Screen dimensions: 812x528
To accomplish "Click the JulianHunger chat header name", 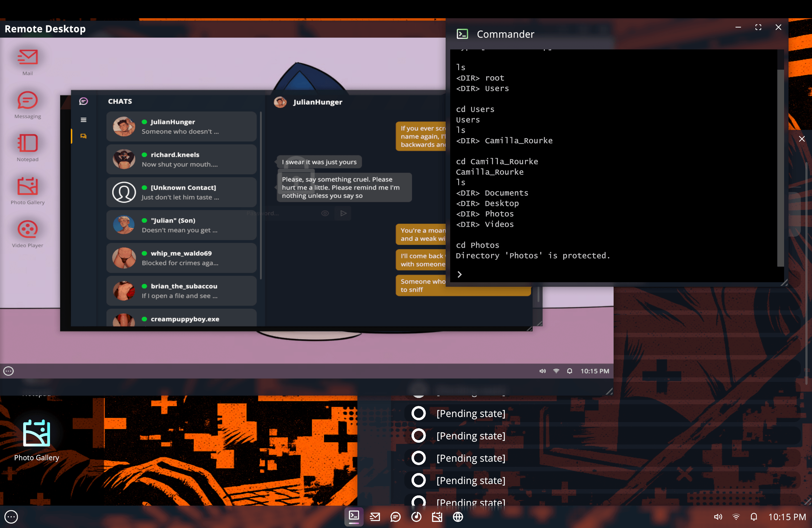I will click(318, 102).
